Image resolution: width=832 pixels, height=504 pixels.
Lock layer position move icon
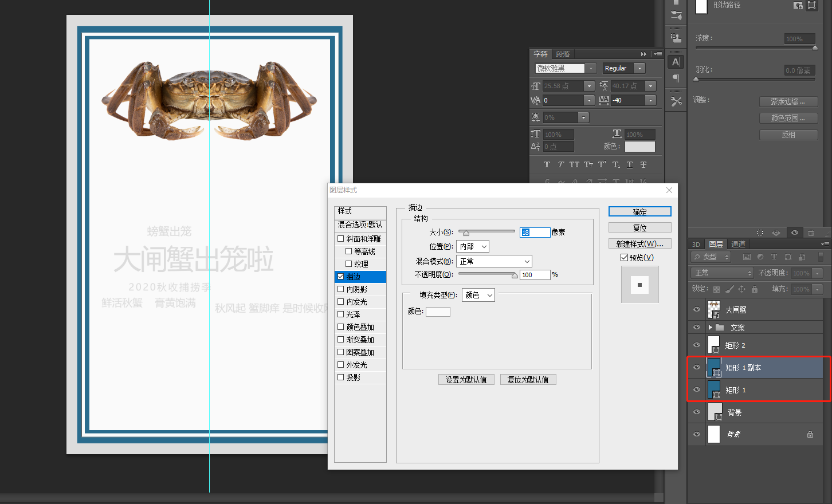click(x=741, y=289)
